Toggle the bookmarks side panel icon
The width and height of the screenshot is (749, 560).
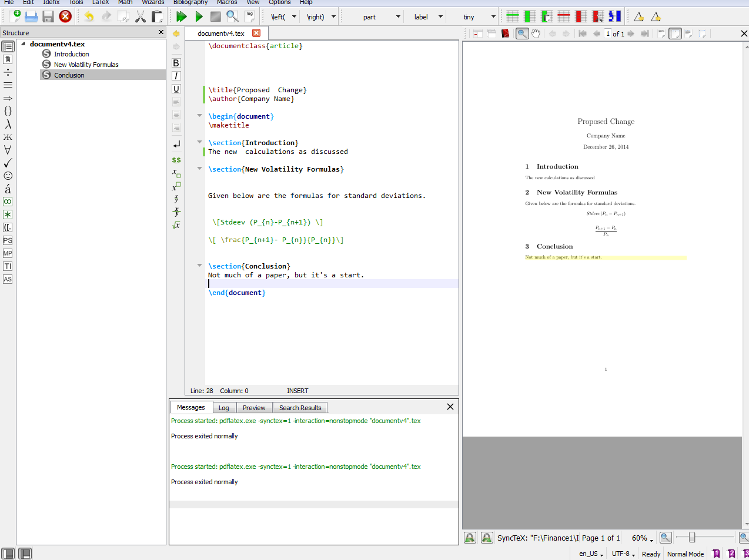coord(8,59)
